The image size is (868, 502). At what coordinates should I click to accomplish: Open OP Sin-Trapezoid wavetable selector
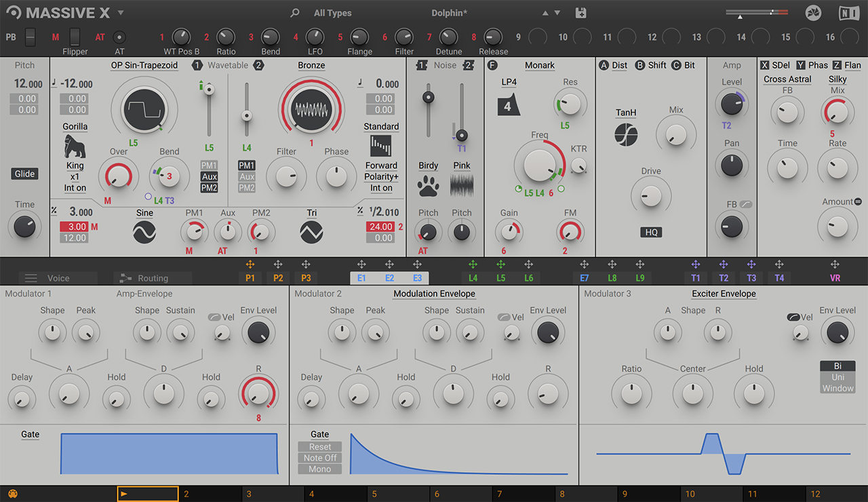pyautogui.click(x=144, y=65)
